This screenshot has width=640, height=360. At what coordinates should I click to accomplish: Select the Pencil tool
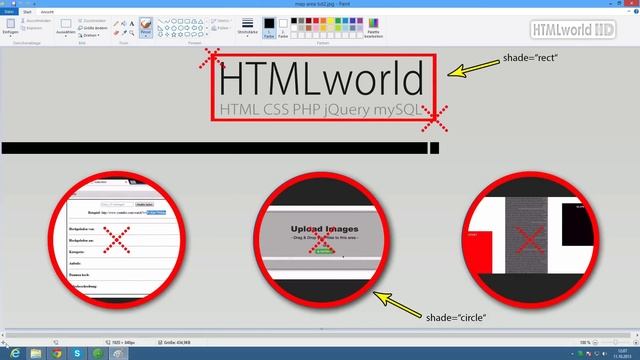pyautogui.click(x=116, y=24)
